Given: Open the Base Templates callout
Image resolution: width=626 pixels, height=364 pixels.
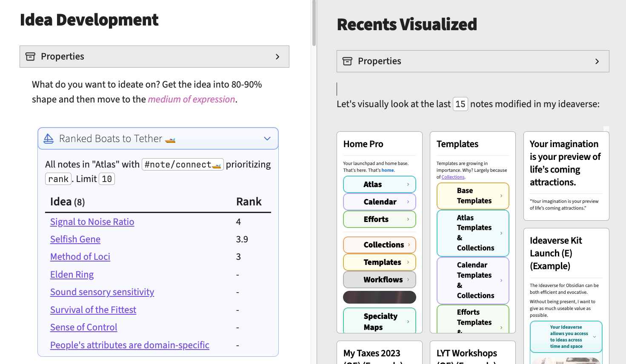Looking at the screenshot, I should [473, 196].
